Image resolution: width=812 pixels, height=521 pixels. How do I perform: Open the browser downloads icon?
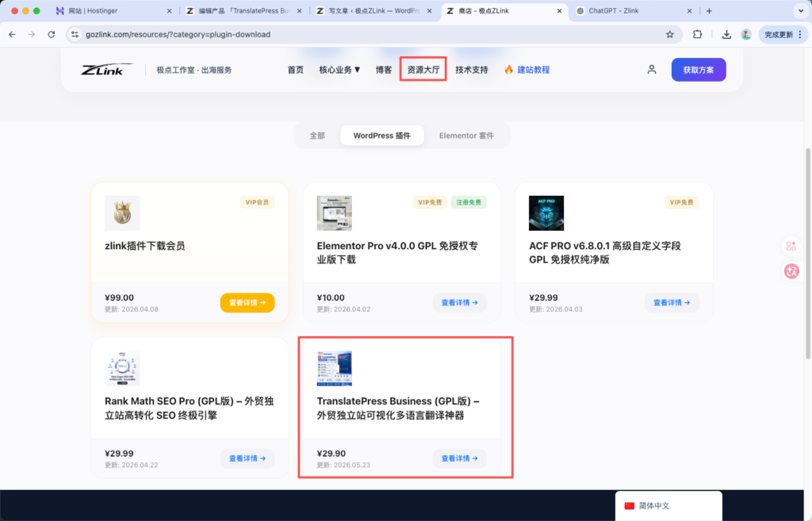[726, 34]
